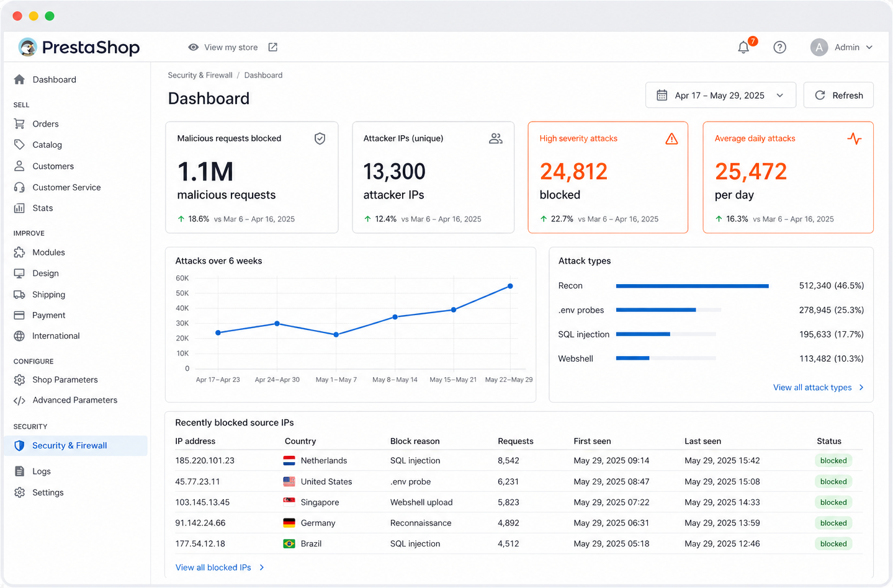Click the shield icon on Malicious requests card
Screen dimensions: 893x588
tap(320, 138)
